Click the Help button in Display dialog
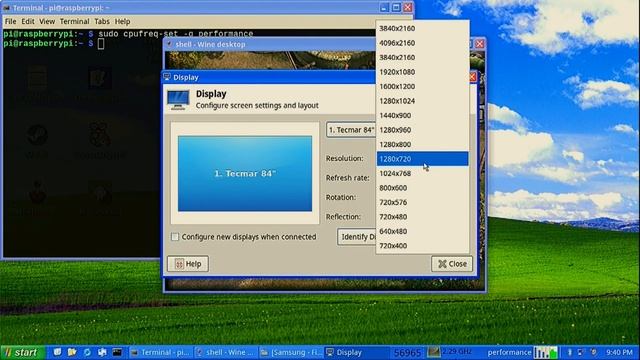The height and width of the screenshot is (360, 640). (x=188, y=264)
